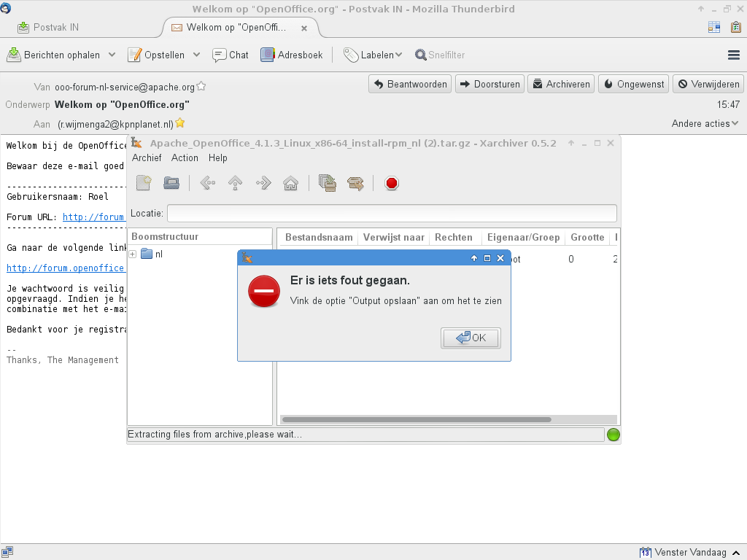
Task: Click the go up arrow icon
Action: coord(235,183)
